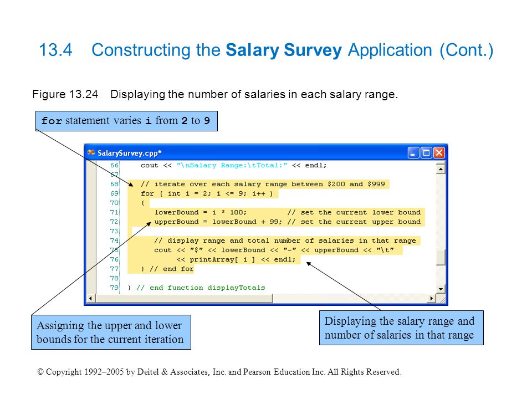Click the vertical scrollbar up arrow

pyautogui.click(x=441, y=168)
